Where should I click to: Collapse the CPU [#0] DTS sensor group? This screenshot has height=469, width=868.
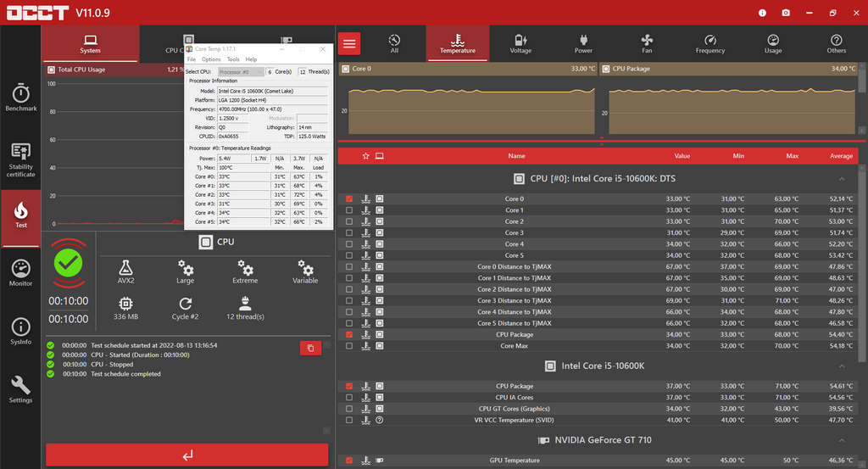point(842,179)
